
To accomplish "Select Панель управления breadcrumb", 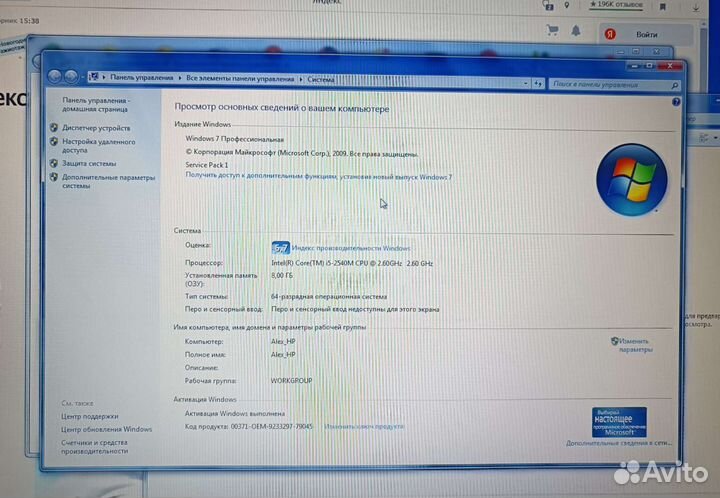I will (141, 78).
